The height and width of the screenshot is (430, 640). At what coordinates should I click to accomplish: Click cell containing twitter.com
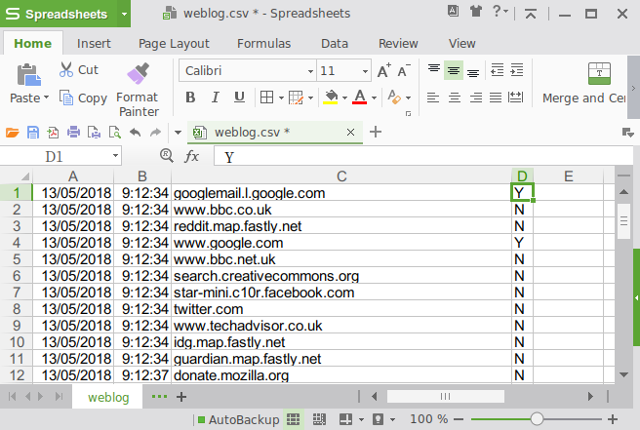(x=341, y=309)
